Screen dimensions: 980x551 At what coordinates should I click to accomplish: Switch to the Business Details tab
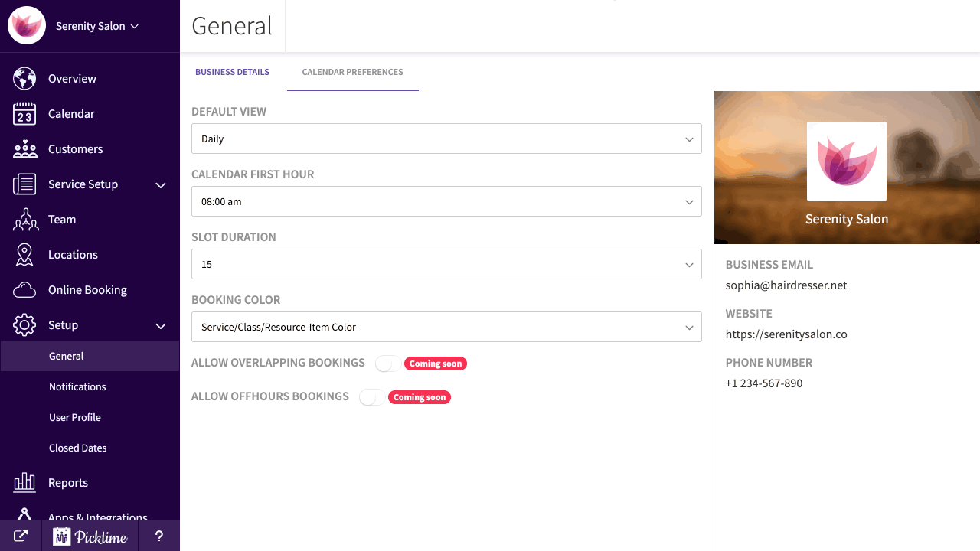click(x=232, y=72)
